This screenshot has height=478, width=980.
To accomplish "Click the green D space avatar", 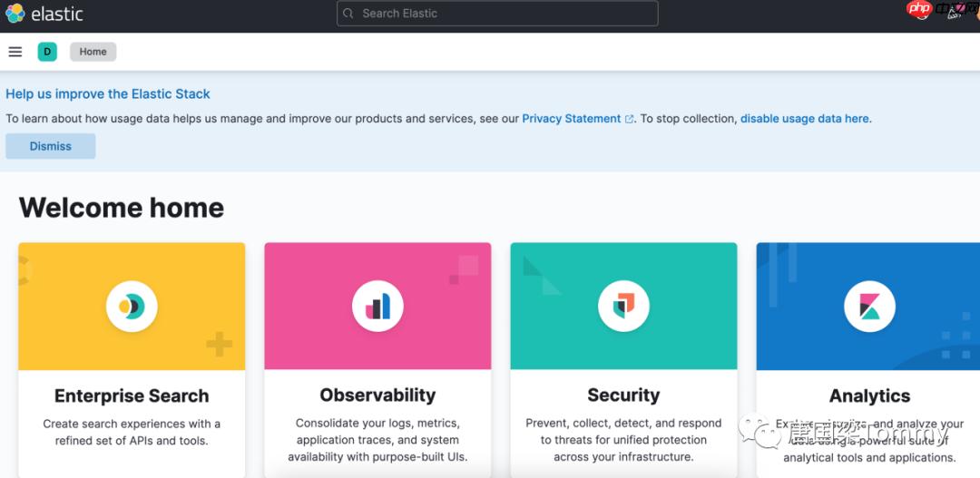I will 47,52.
